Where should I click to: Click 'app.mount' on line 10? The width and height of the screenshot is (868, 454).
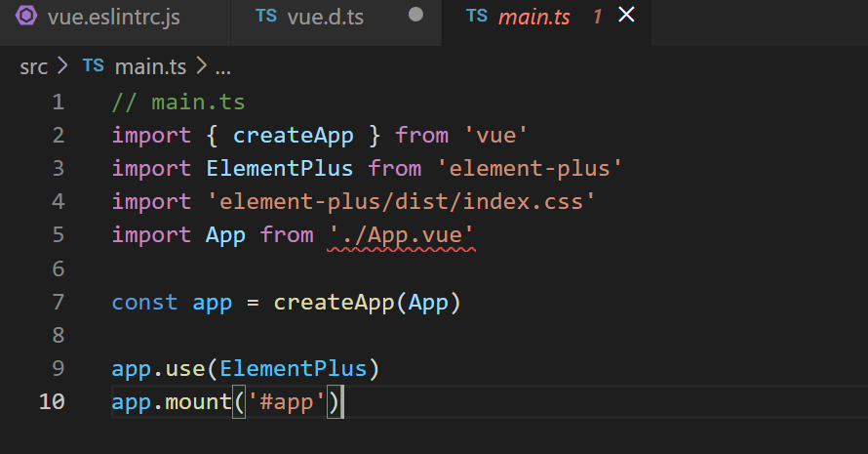[172, 402]
